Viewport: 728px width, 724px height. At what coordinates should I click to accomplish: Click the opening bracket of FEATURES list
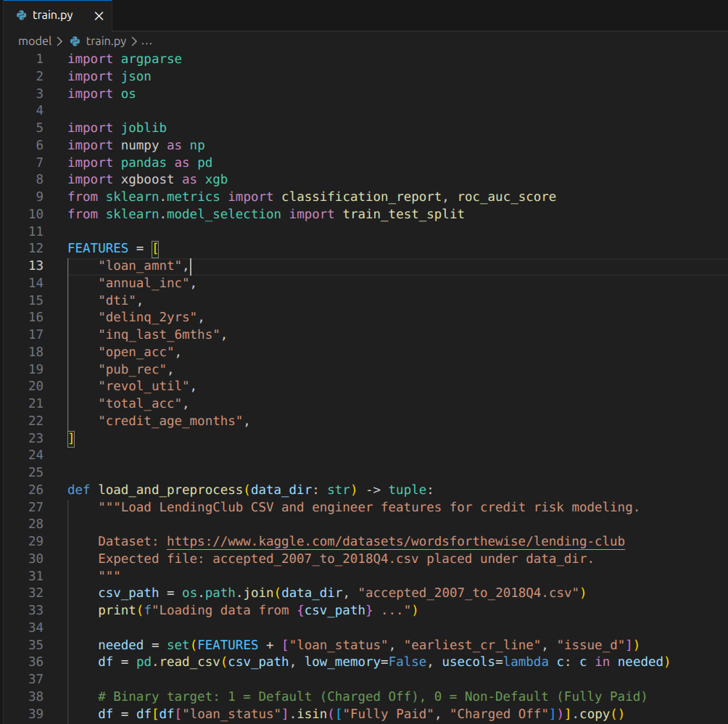tap(155, 249)
